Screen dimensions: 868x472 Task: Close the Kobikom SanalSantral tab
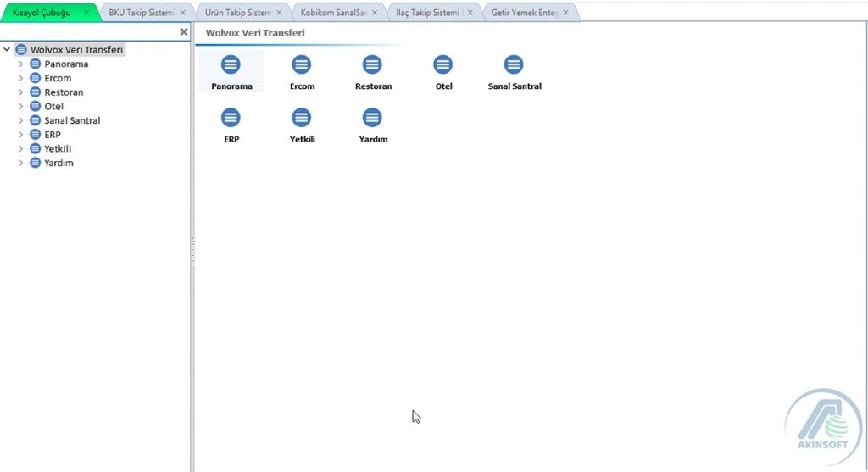[375, 12]
